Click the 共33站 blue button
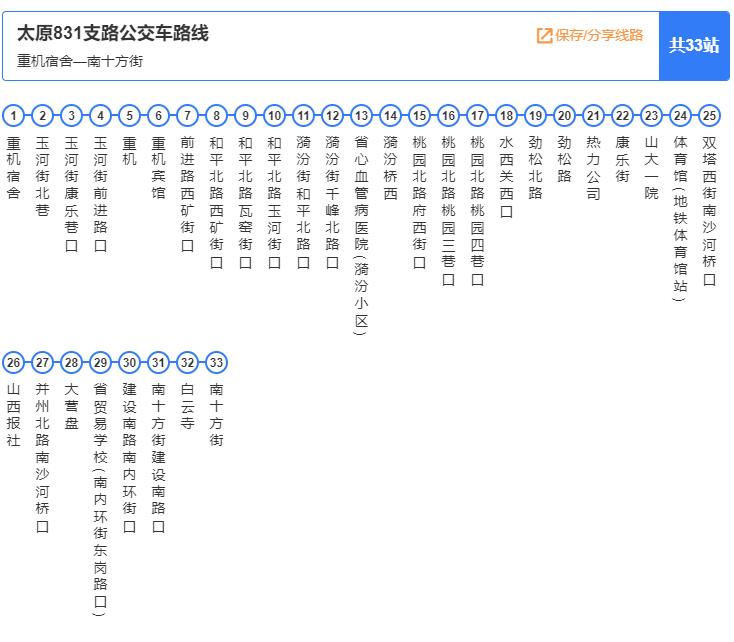Image resolution: width=734 pixels, height=642 pixels. pyautogui.click(x=694, y=45)
